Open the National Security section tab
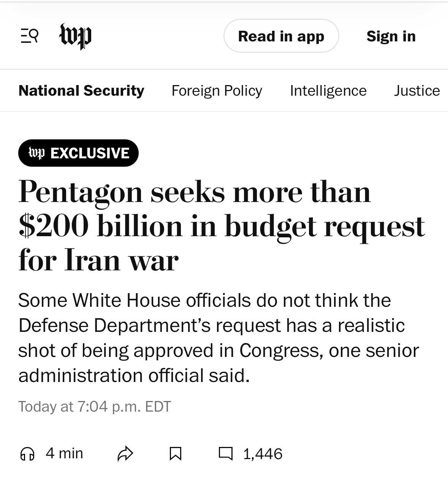 pos(81,91)
